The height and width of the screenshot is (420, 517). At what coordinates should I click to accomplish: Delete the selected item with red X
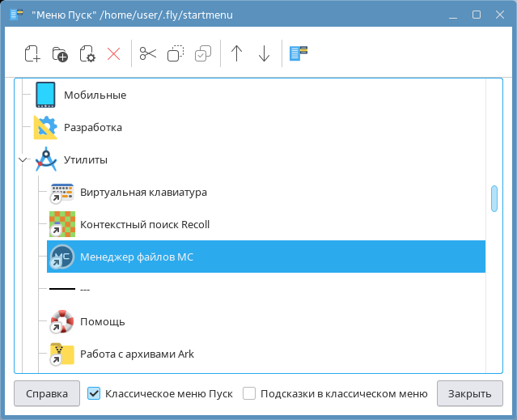(x=113, y=54)
